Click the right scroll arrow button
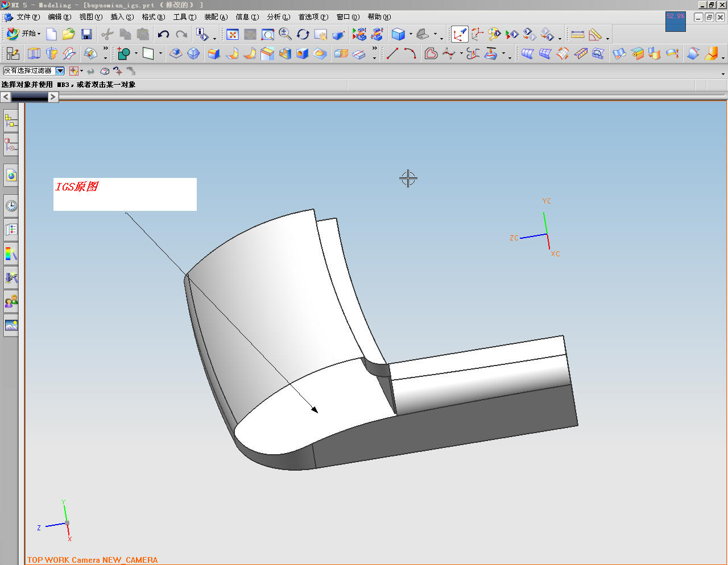This screenshot has height=565, width=728. tap(53, 97)
